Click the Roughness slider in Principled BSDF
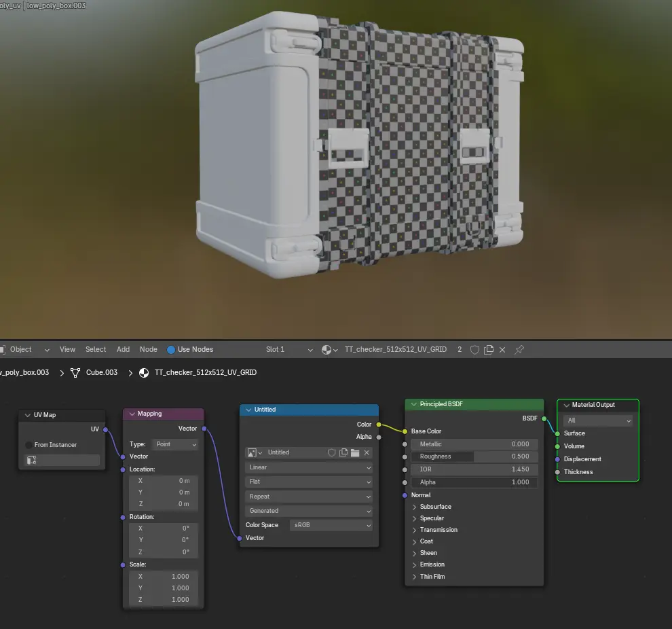The height and width of the screenshot is (629, 672). 474,456
